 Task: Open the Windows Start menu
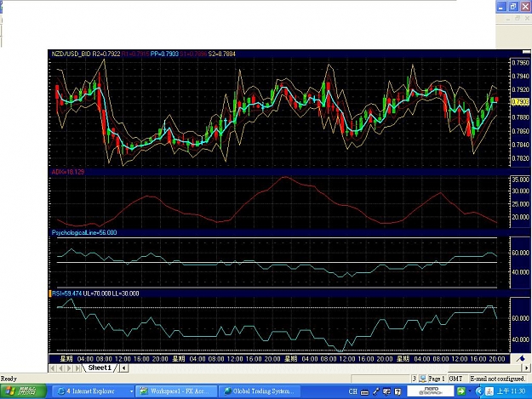[x=23, y=391]
